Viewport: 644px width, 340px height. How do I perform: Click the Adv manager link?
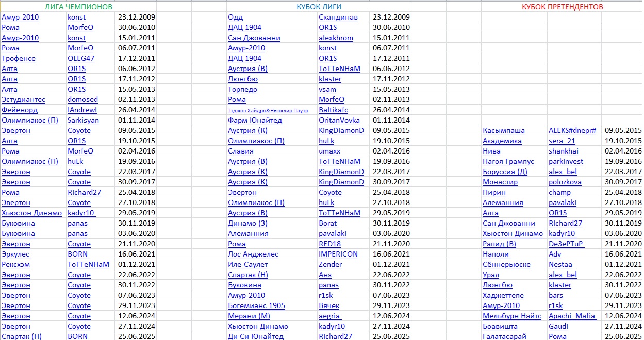point(555,254)
